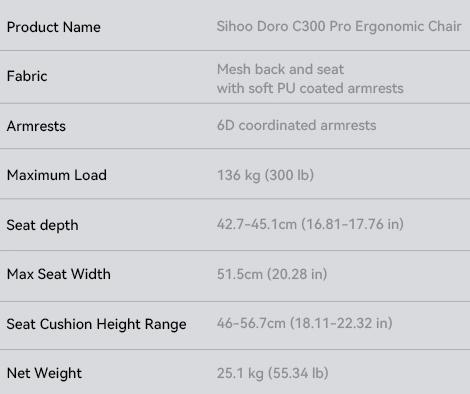Click the Maximum Load label

point(57,175)
